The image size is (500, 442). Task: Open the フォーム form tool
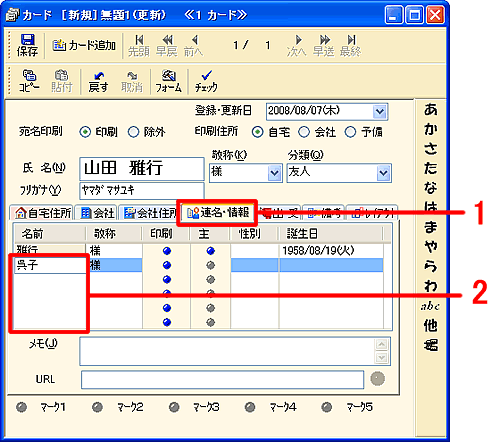click(x=169, y=81)
